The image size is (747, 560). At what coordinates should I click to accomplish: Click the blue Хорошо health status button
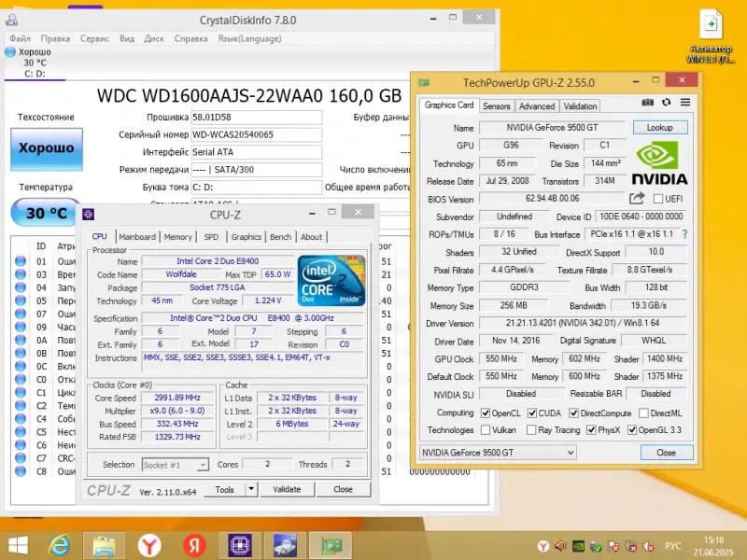46,148
